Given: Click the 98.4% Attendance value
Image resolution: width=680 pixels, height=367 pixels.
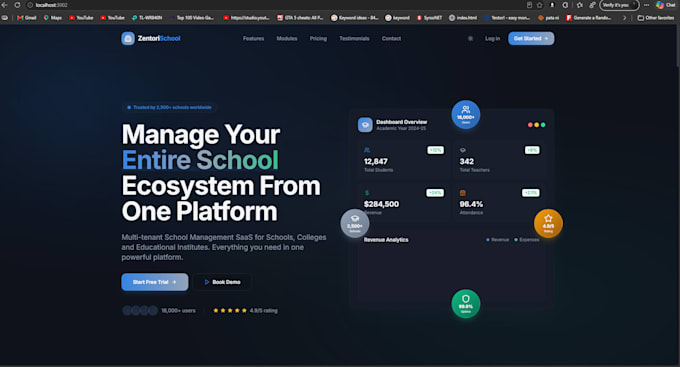Looking at the screenshot, I should point(471,204).
